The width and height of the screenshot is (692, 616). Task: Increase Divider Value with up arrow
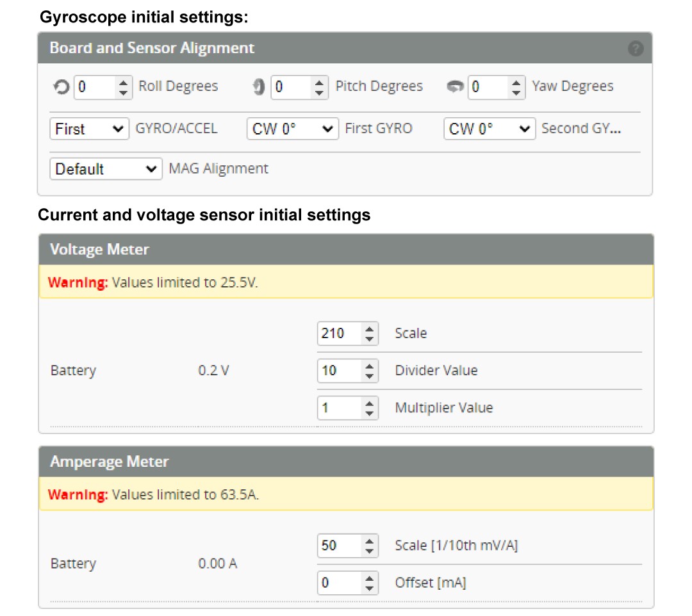point(370,365)
